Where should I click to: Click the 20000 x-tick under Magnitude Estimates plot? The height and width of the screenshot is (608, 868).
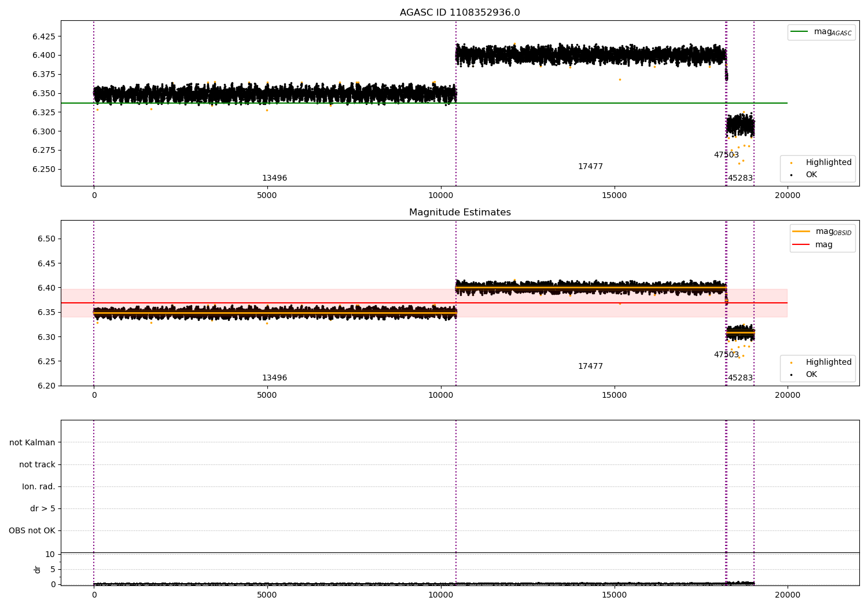pos(788,395)
